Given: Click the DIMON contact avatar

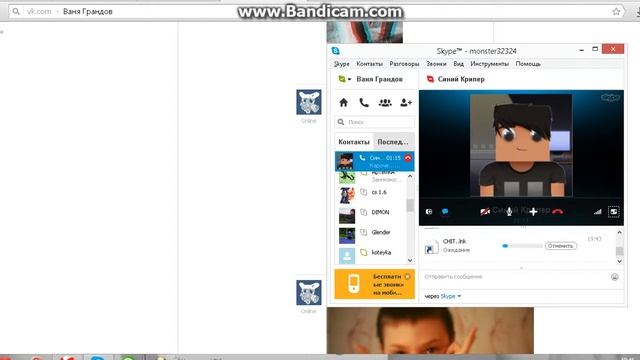Looking at the screenshot, I should [347, 216].
